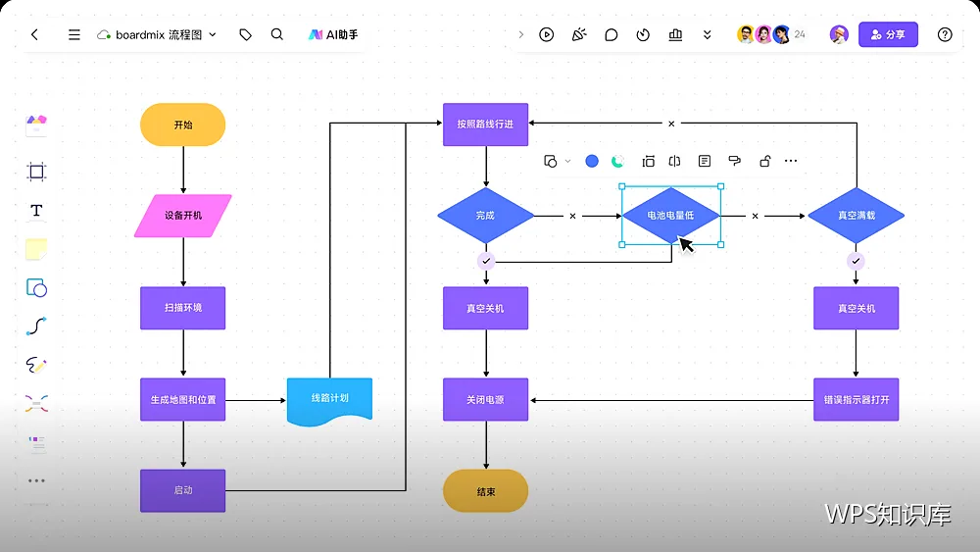980x552 pixels.
Task: Select the 完成 diamond
Action: coord(486,216)
